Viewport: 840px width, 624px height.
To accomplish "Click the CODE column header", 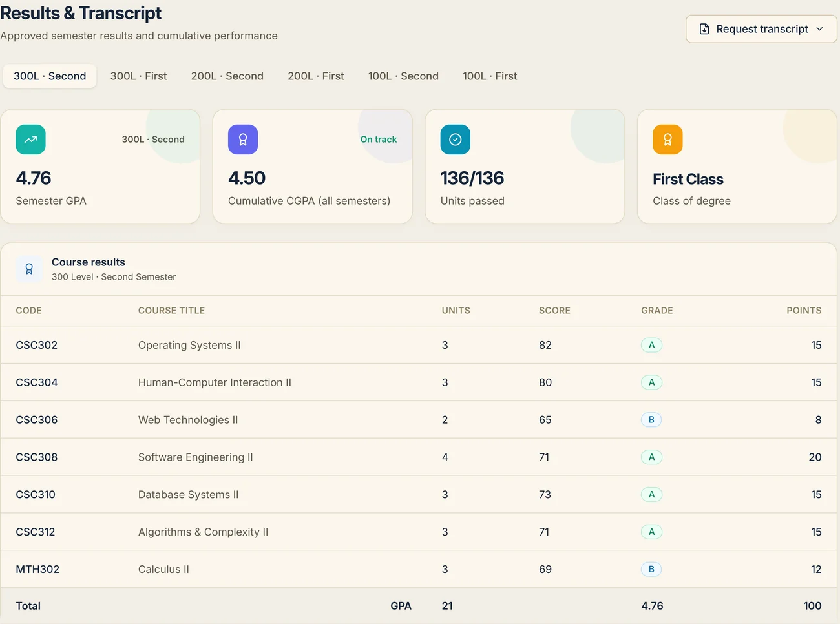I will pos(29,311).
